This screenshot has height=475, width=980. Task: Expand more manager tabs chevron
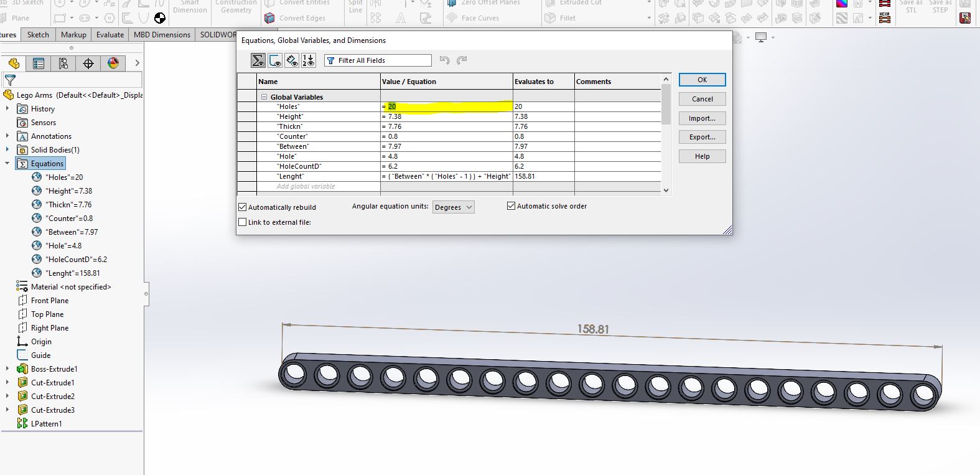tap(137, 63)
